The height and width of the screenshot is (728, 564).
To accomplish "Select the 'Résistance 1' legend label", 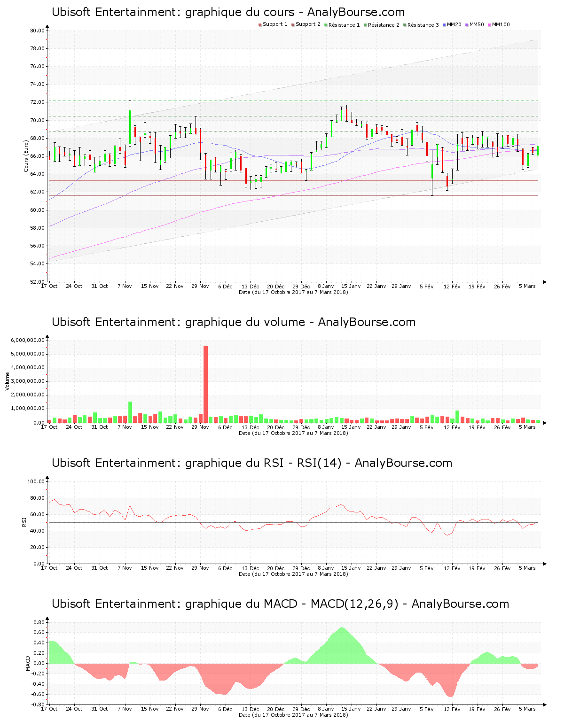I will coord(344,25).
